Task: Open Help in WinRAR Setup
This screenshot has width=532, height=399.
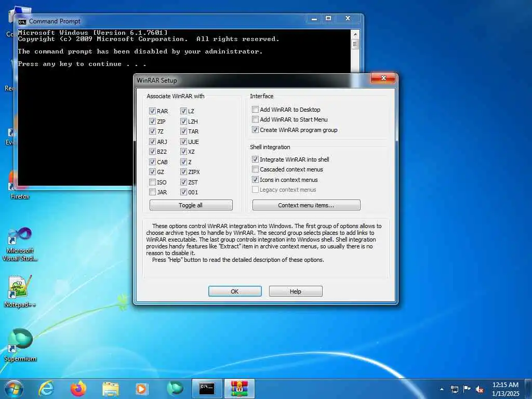Action: (296, 291)
